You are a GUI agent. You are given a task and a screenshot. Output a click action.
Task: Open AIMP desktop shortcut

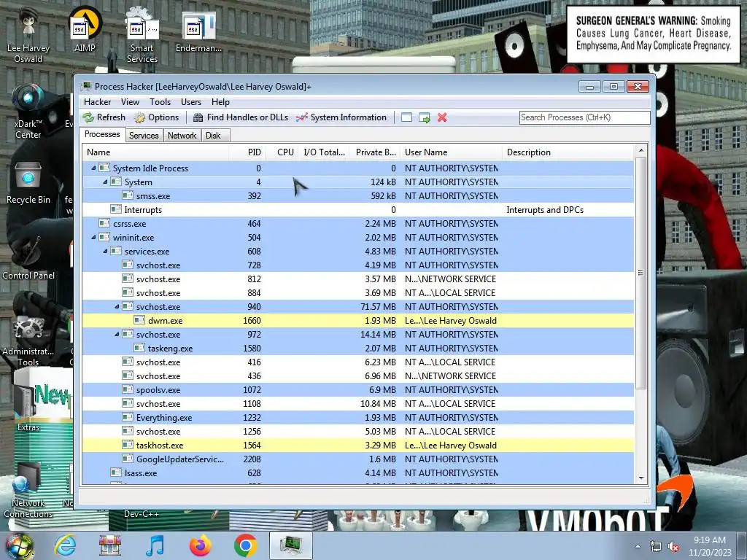[85, 30]
